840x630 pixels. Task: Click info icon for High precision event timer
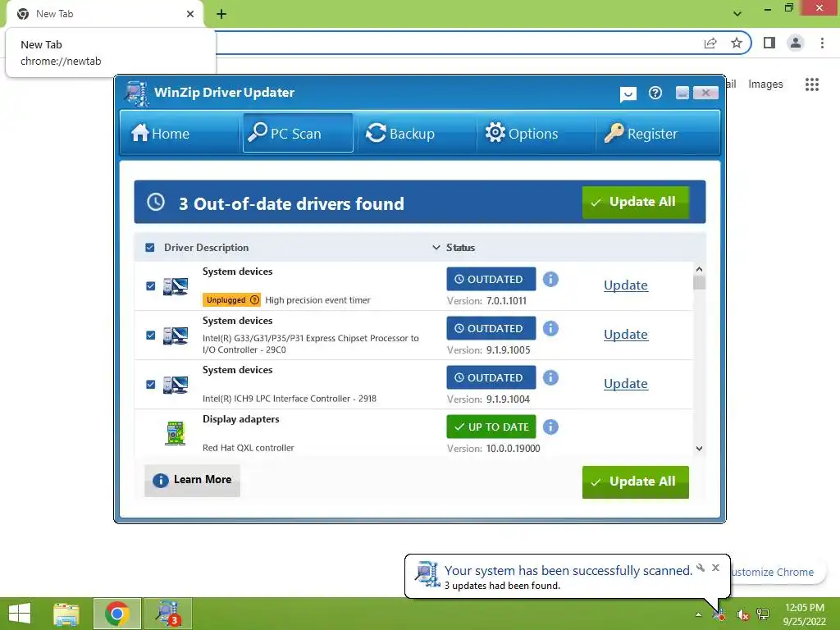point(550,279)
